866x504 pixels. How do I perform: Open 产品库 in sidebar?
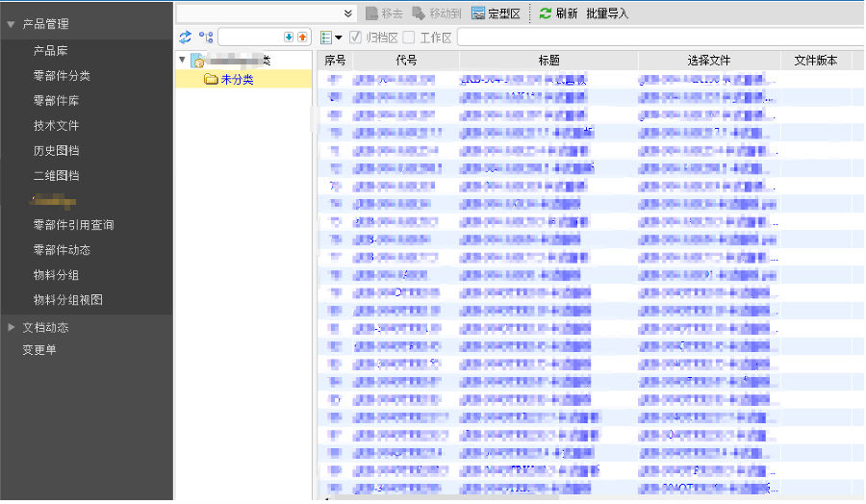coord(50,51)
